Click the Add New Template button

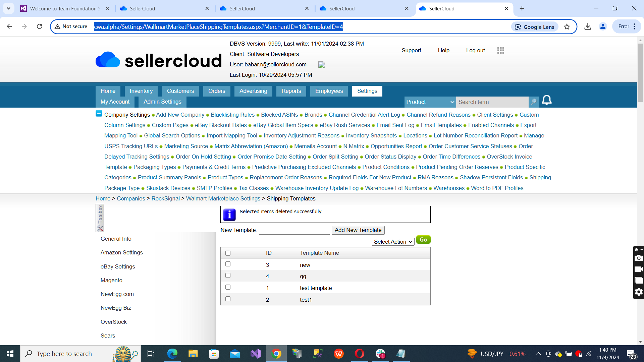(358, 230)
